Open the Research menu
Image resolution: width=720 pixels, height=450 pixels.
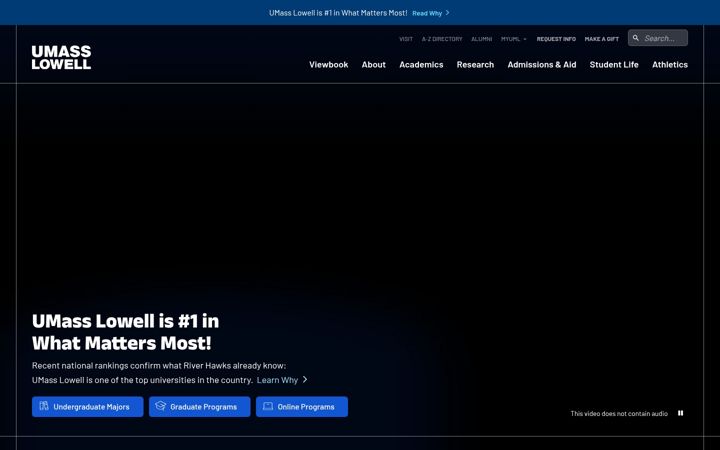(x=475, y=65)
